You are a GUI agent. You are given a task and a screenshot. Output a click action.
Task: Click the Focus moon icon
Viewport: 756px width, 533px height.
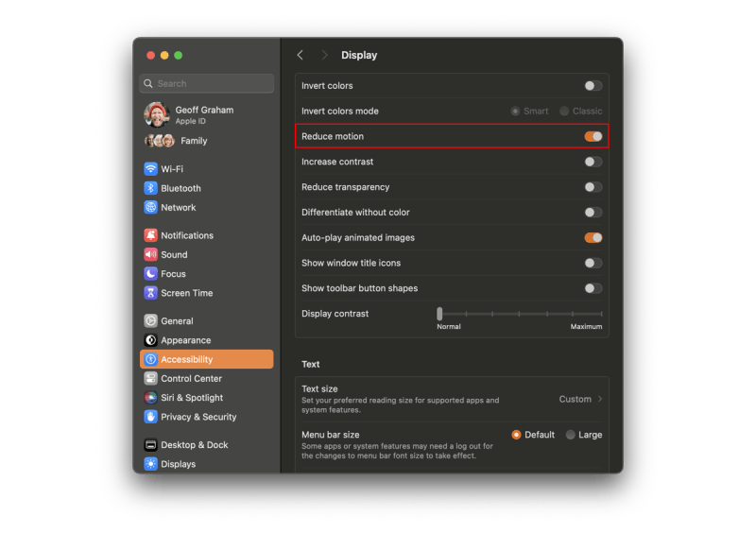[150, 273]
